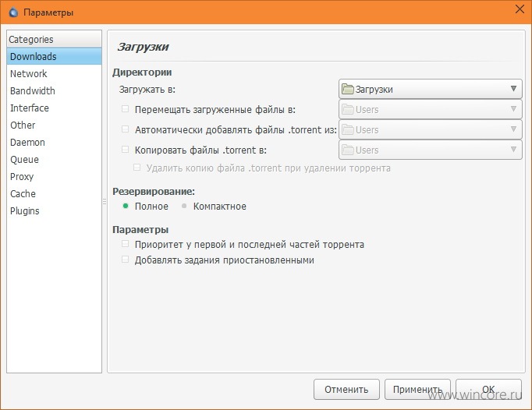The height and width of the screenshot is (410, 532).
Task: Tick Добавлять задания приостановленными checkbox
Action: coord(125,260)
